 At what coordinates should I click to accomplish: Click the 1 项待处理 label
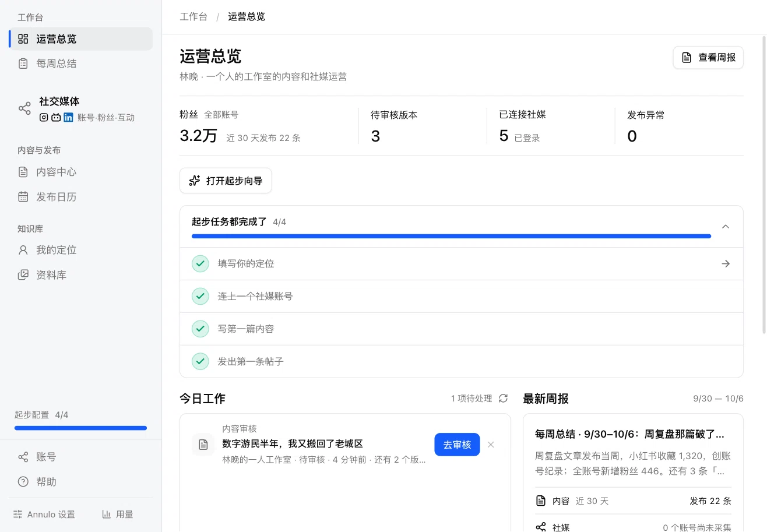click(472, 399)
